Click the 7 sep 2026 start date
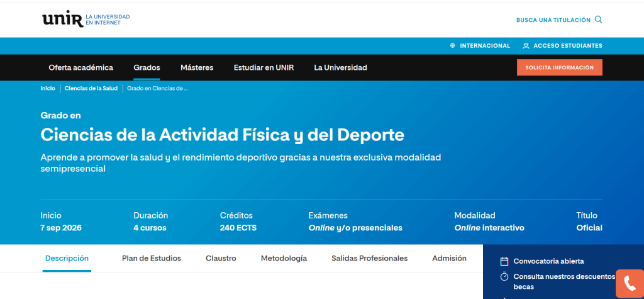The height and width of the screenshot is (299, 644). tap(61, 228)
